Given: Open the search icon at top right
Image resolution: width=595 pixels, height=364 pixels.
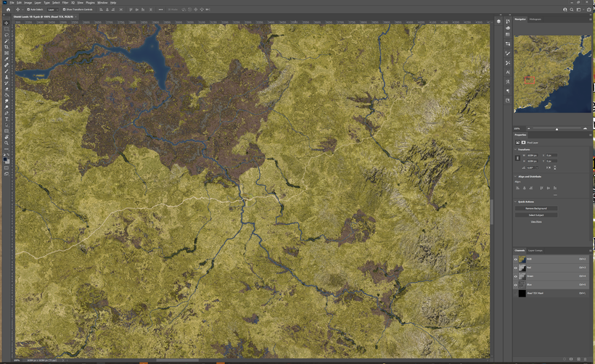Looking at the screenshot, I should coord(573,9).
